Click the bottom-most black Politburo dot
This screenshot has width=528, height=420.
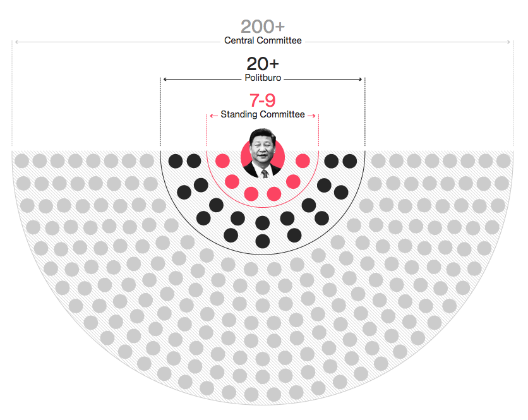263,241
